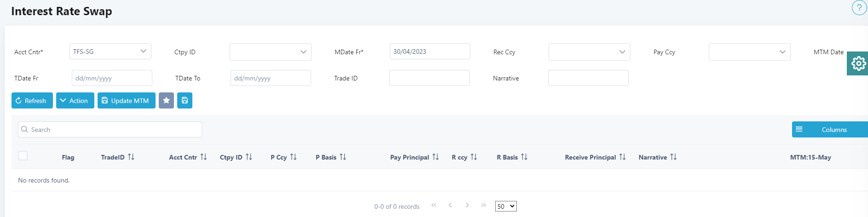Click the help question mark icon
This screenshot has height=217, width=868.
859,8
